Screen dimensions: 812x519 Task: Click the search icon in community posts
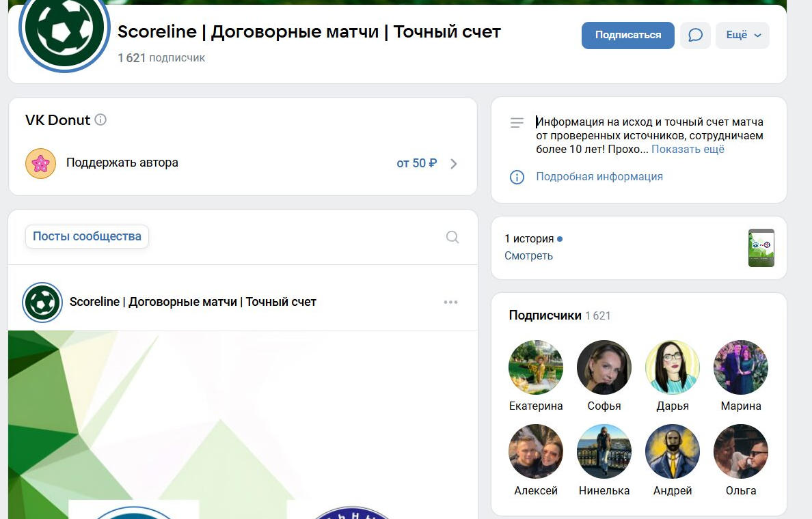[452, 237]
